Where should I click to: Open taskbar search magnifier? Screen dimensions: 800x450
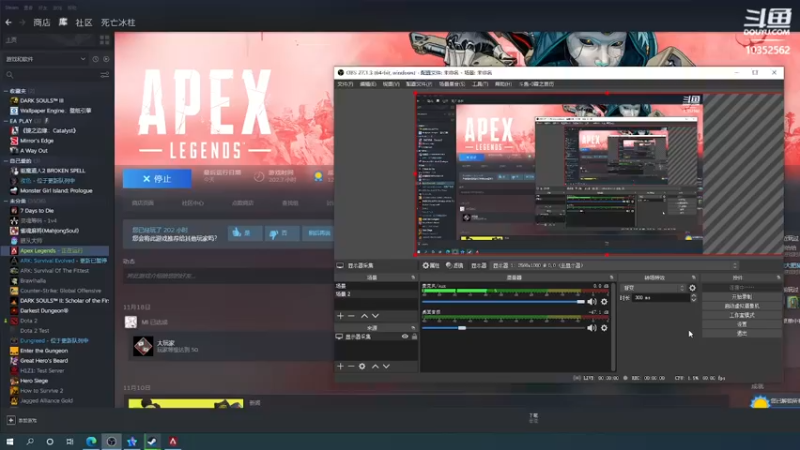coord(30,441)
